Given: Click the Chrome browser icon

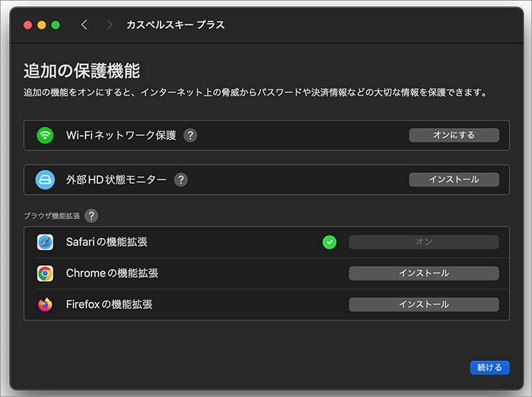Looking at the screenshot, I should coord(45,273).
